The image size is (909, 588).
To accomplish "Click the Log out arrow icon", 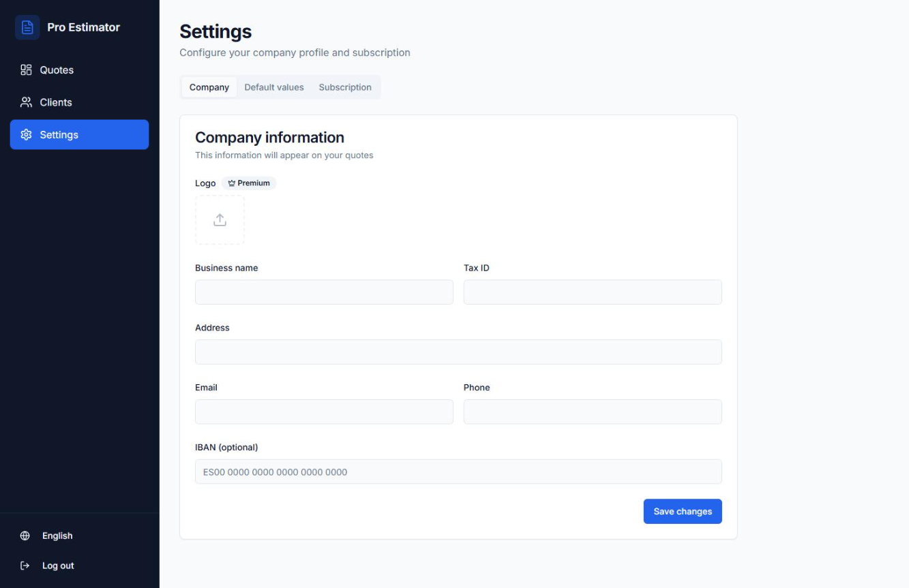I will coord(25,566).
